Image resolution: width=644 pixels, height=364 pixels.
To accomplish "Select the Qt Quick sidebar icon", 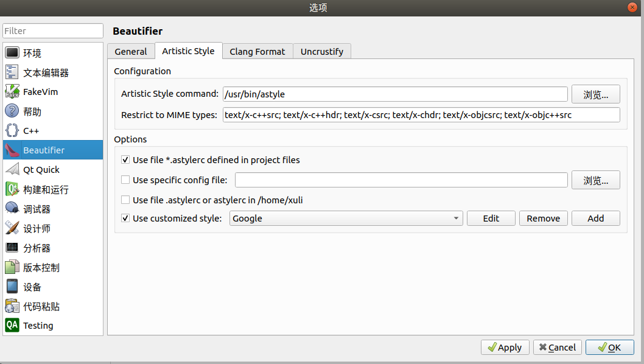I will tap(12, 169).
